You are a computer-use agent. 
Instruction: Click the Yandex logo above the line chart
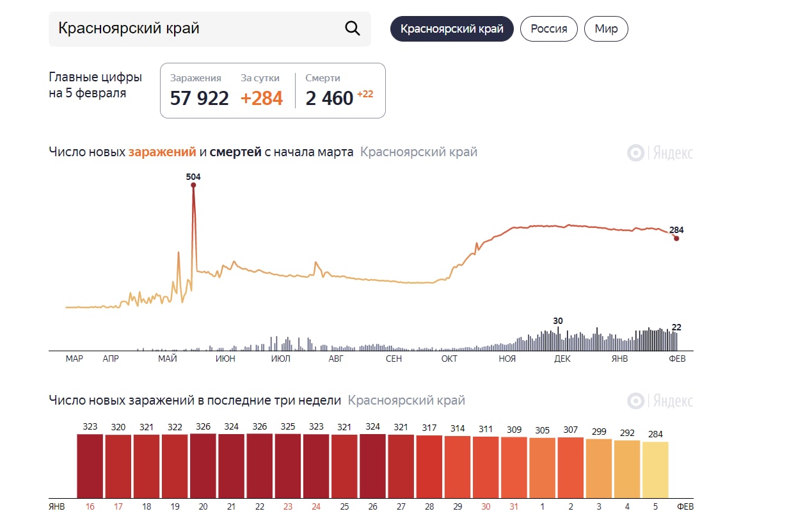660,153
